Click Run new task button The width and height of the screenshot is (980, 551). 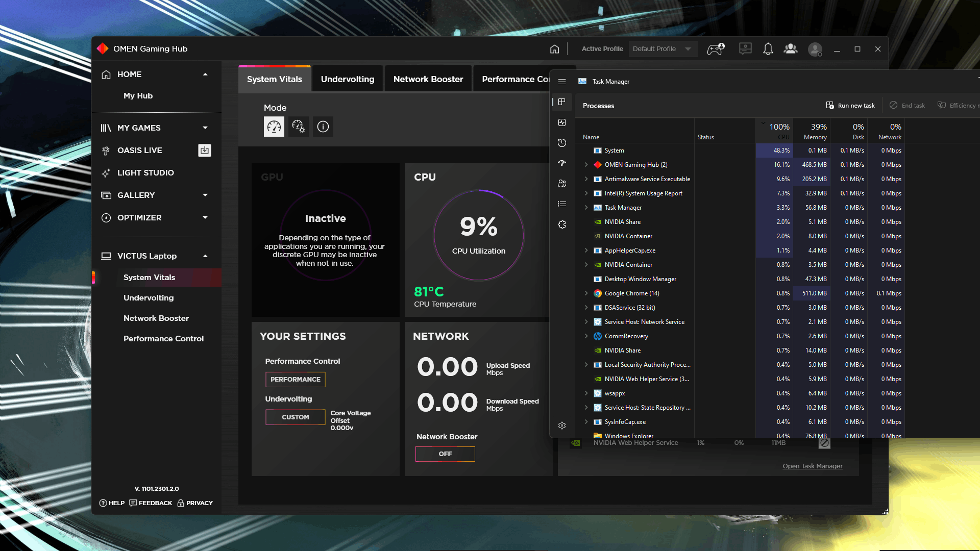pos(850,106)
